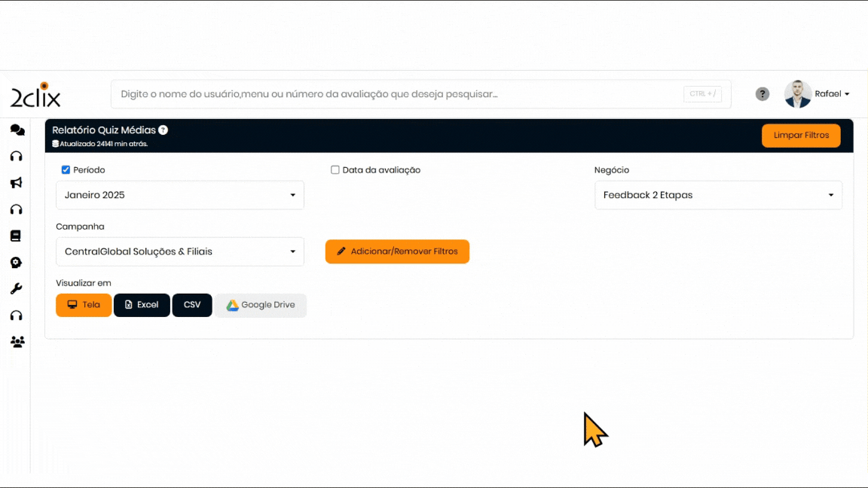
Task: Open the wrench settings sidebar icon
Action: point(16,289)
